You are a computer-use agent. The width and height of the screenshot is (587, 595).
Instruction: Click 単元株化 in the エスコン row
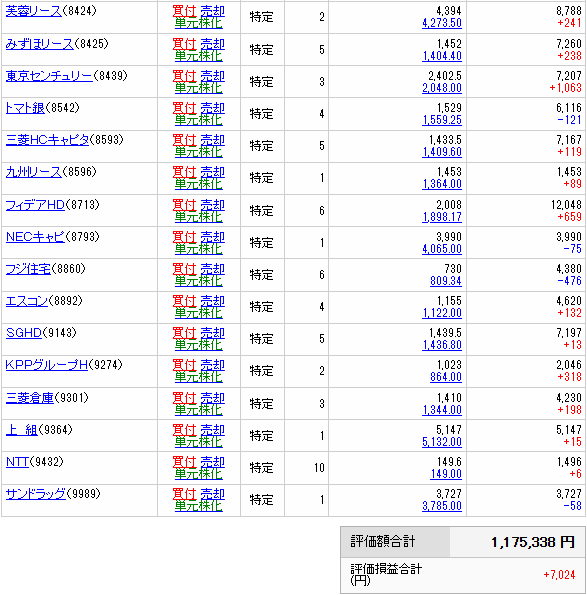tap(198, 313)
